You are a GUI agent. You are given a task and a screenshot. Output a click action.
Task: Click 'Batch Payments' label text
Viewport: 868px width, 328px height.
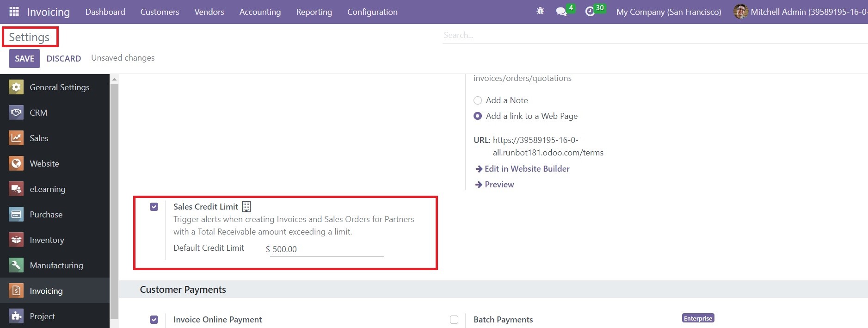503,320
